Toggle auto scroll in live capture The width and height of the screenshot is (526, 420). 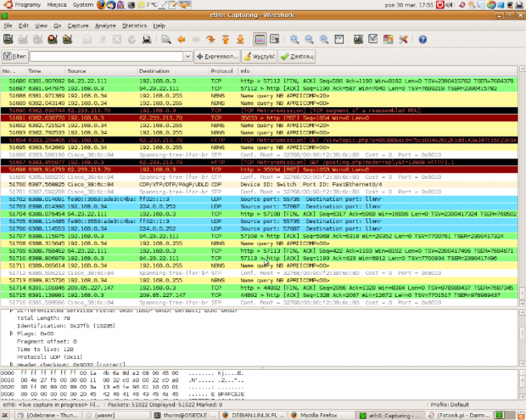[x=274, y=40]
